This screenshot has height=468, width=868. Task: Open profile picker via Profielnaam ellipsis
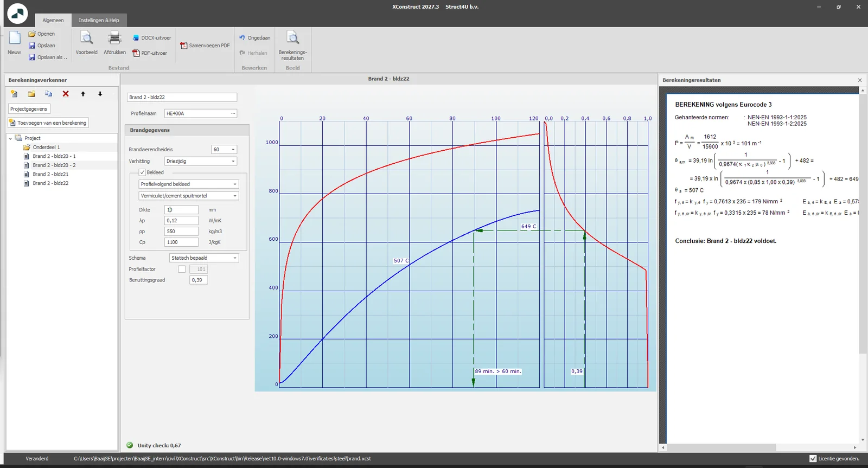coord(233,113)
